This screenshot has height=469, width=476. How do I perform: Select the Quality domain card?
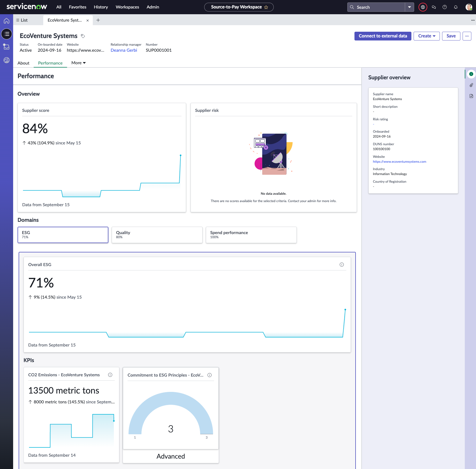pyautogui.click(x=157, y=235)
